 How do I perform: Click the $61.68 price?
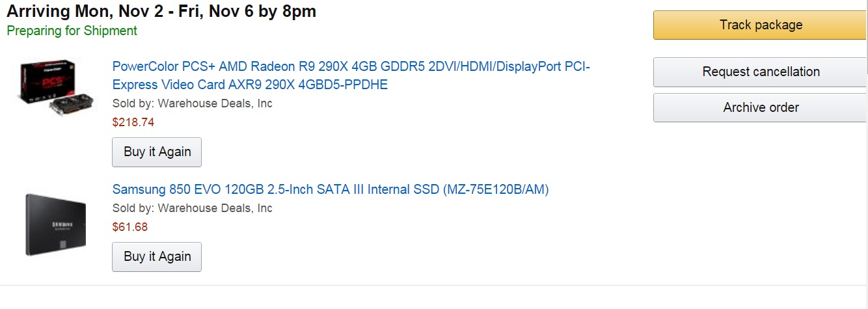130,227
